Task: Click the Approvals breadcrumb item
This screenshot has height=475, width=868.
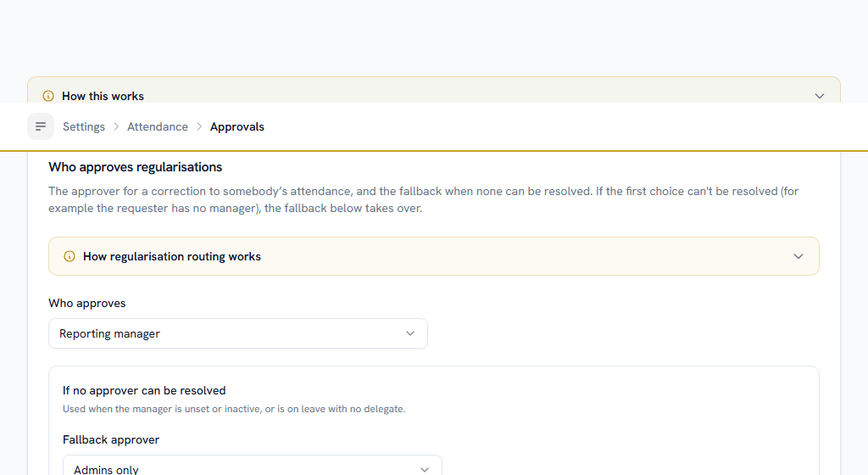Action: tap(237, 126)
